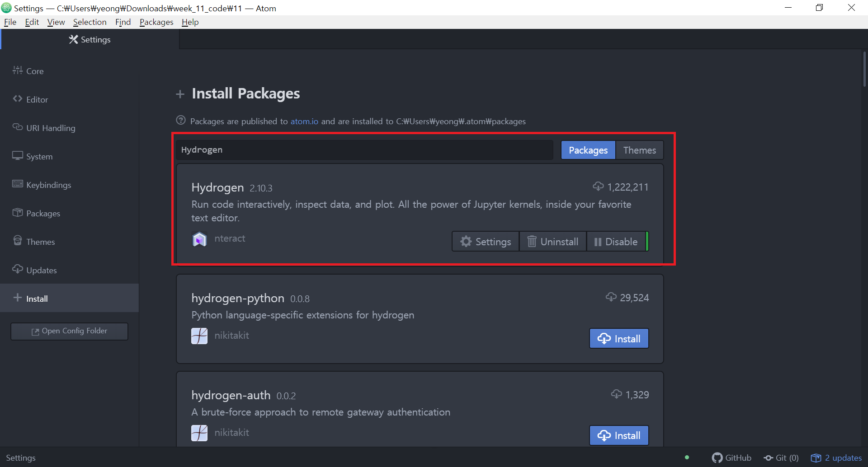Click the Editor code brackets icon
868x467 pixels.
tap(18, 98)
